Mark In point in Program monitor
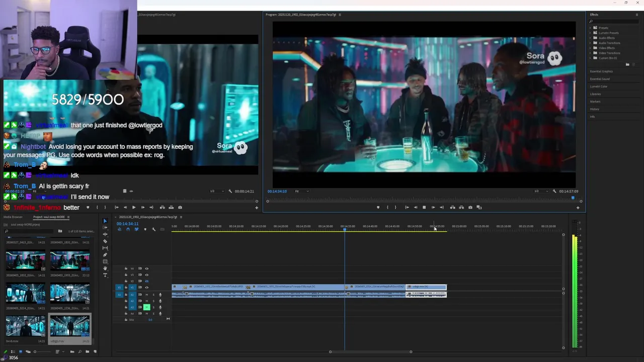The width and height of the screenshot is (644, 362). coord(387,207)
